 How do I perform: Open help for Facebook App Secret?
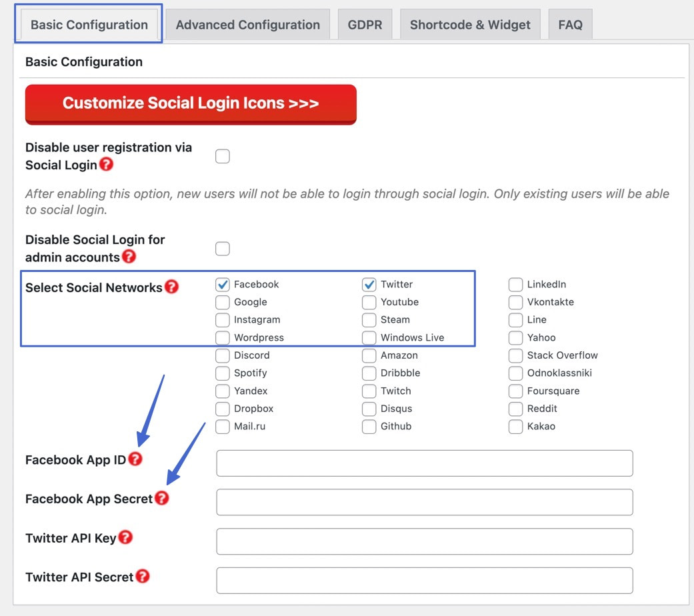pos(163,498)
